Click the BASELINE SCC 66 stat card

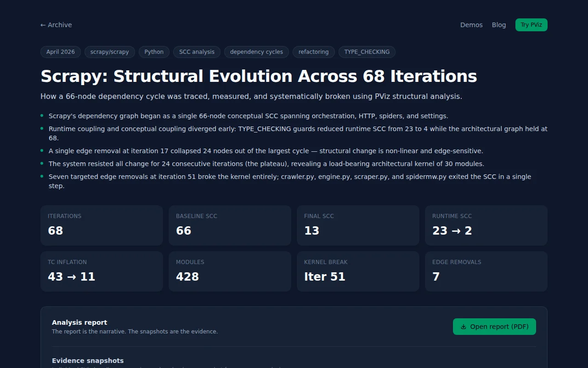[x=230, y=225]
